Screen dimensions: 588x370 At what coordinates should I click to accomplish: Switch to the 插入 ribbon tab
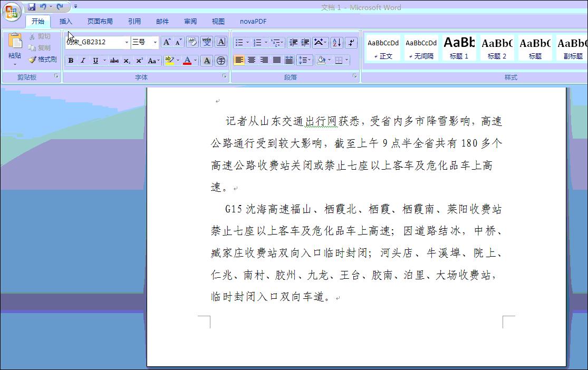66,22
